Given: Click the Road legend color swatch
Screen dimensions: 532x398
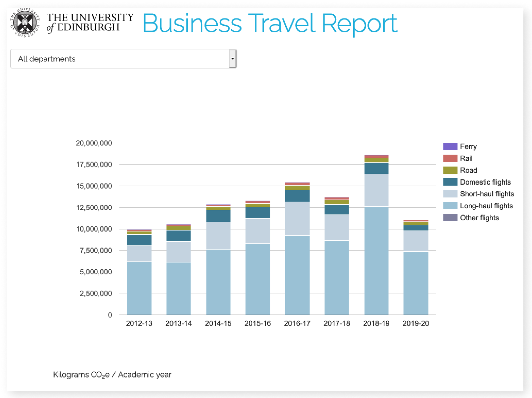Looking at the screenshot, I should click(x=450, y=170).
